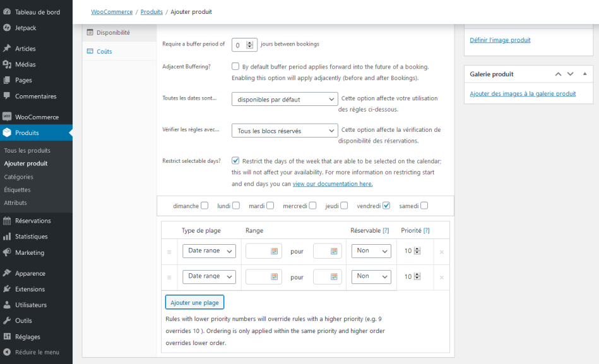Open the 'disponibles par défaut' dropdown
The height and width of the screenshot is (364, 599).
pyautogui.click(x=285, y=99)
